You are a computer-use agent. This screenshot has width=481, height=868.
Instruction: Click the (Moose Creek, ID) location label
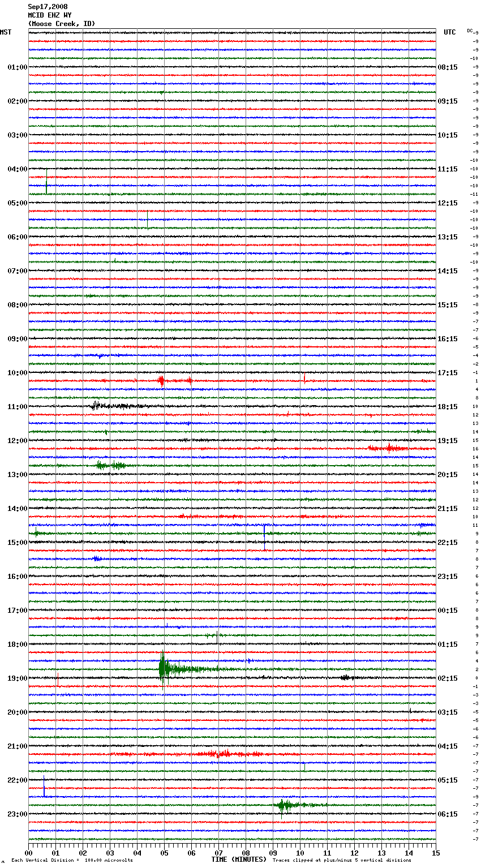coord(62,24)
